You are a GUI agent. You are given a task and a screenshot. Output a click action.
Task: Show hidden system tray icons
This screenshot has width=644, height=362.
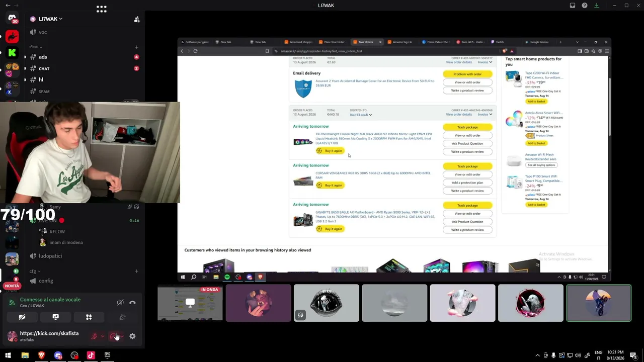(x=537, y=355)
